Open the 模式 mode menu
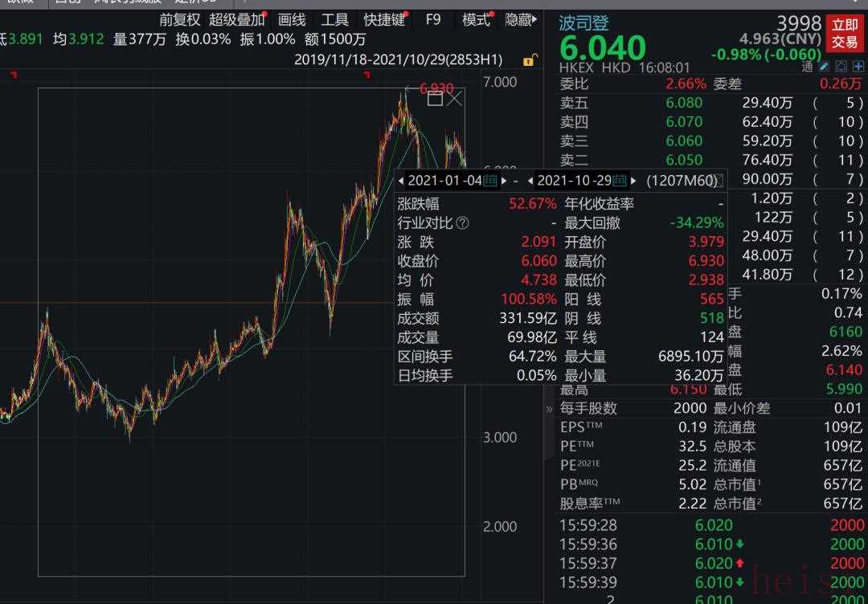Screen dimensions: 868x604 click(x=476, y=20)
